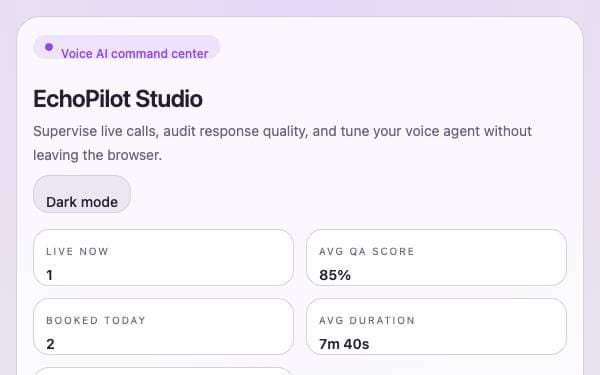Click the Supervise live calls description text
600x375 pixels.
(x=282, y=143)
